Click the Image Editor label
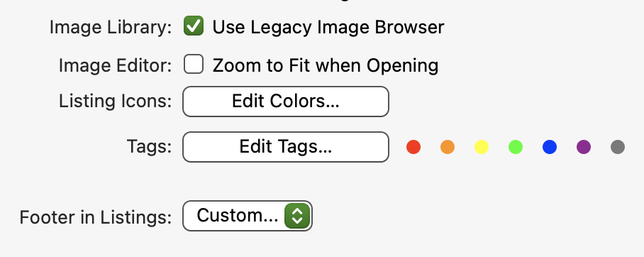The width and height of the screenshot is (644, 257). click(115, 65)
